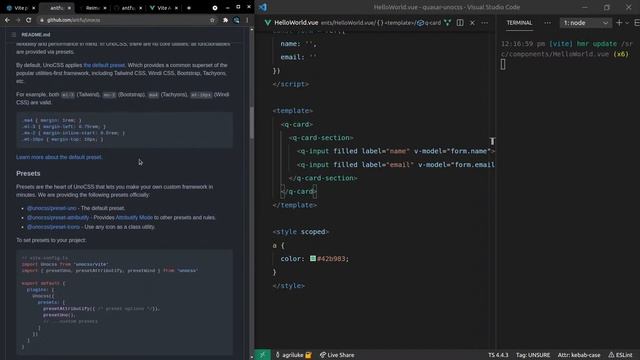Switch to the TERMINAL panel tab
Screen dimensions: 640x360
tap(519, 23)
